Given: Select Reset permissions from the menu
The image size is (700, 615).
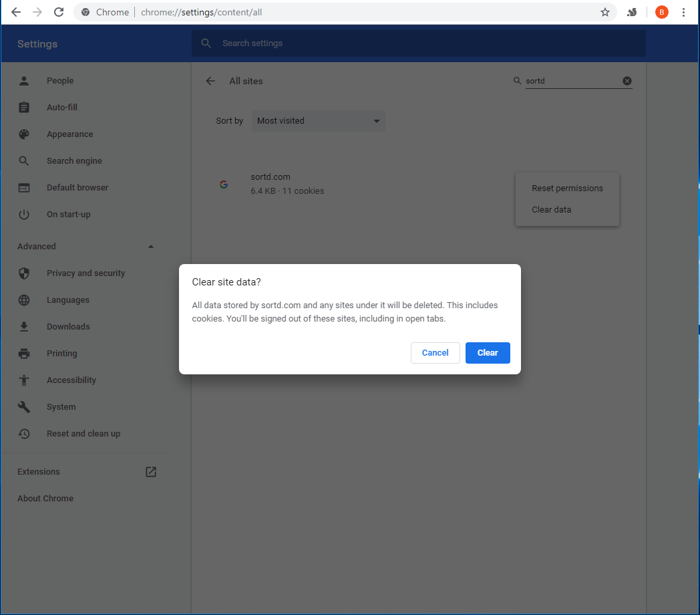Looking at the screenshot, I should [567, 188].
